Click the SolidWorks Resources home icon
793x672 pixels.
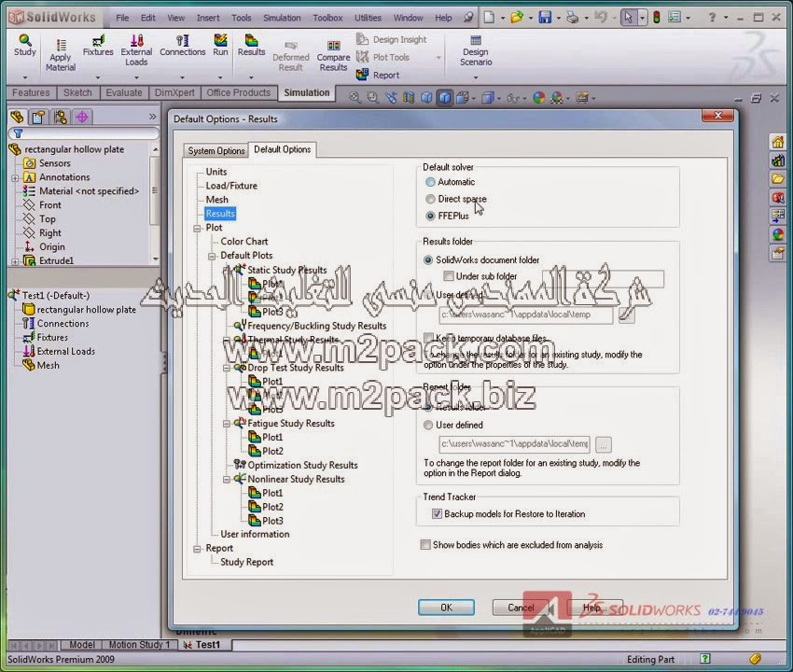pyautogui.click(x=778, y=142)
